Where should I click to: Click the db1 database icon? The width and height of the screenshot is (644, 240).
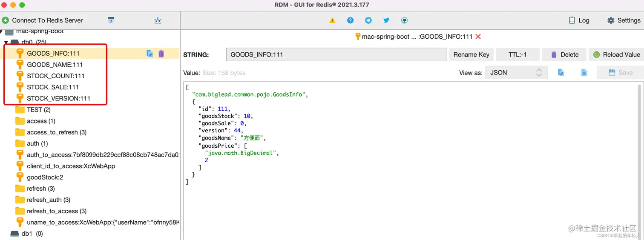(14, 234)
